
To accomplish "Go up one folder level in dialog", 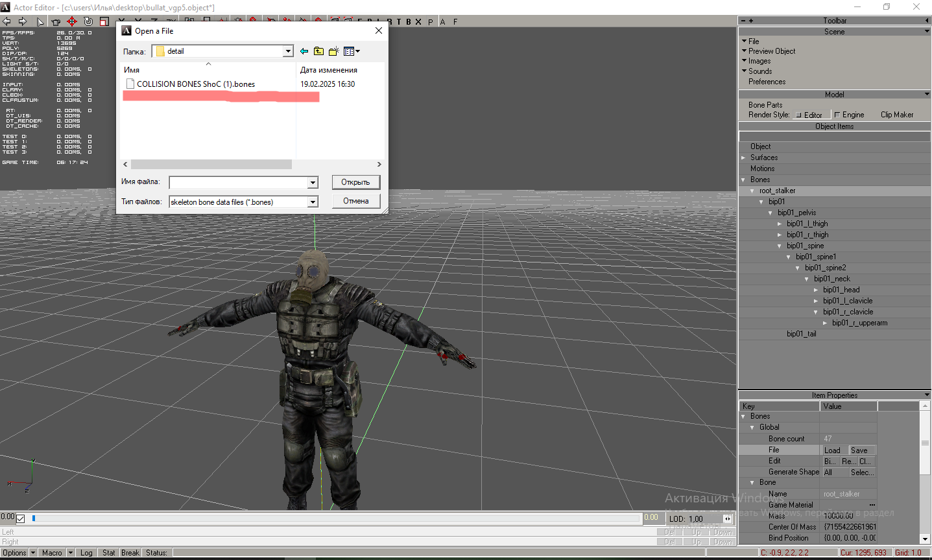I will (319, 51).
